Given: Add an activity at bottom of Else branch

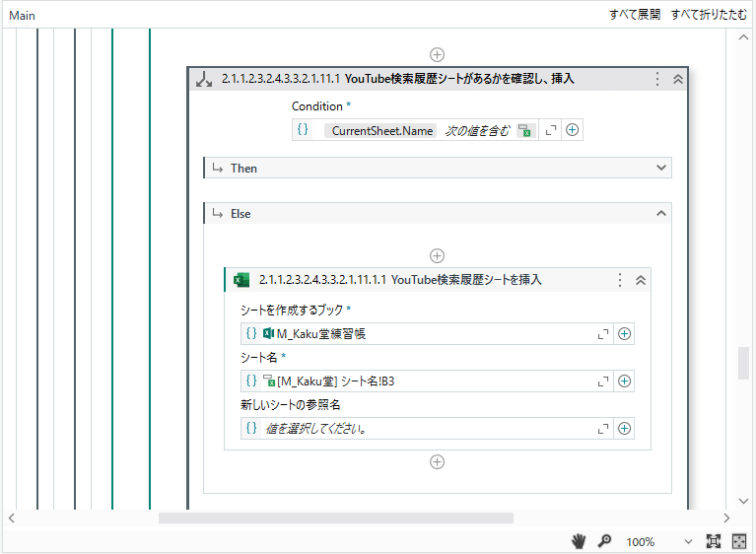Looking at the screenshot, I should [437, 462].
